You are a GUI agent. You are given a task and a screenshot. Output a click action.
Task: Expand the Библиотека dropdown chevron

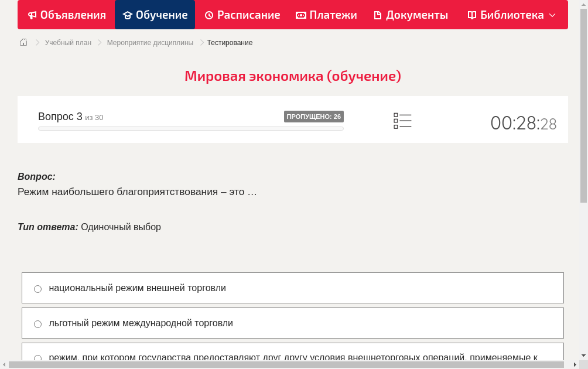click(553, 16)
